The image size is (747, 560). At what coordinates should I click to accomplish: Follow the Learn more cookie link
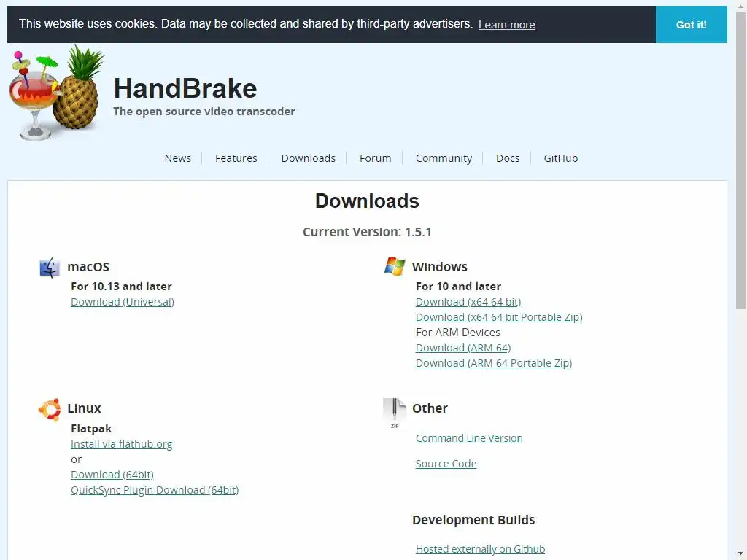[506, 25]
